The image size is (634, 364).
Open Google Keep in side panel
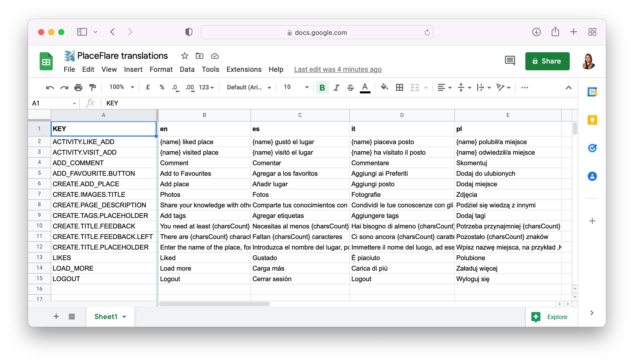tap(592, 120)
